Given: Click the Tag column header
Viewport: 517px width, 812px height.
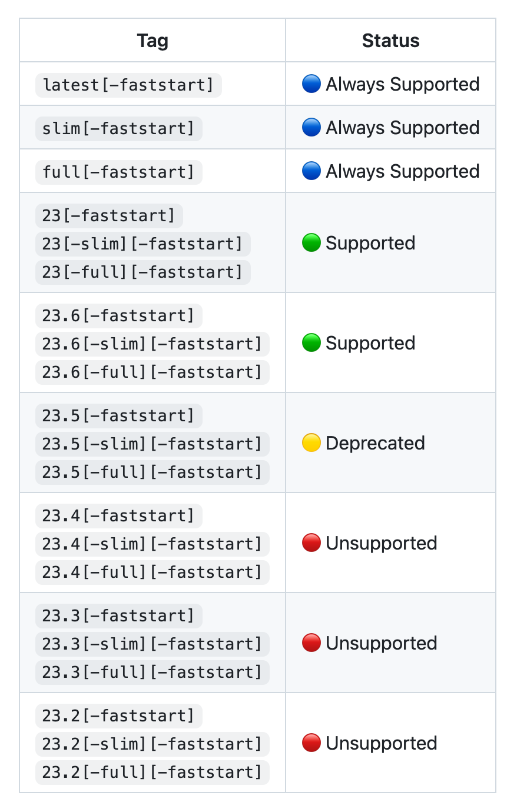Looking at the screenshot, I should [153, 41].
